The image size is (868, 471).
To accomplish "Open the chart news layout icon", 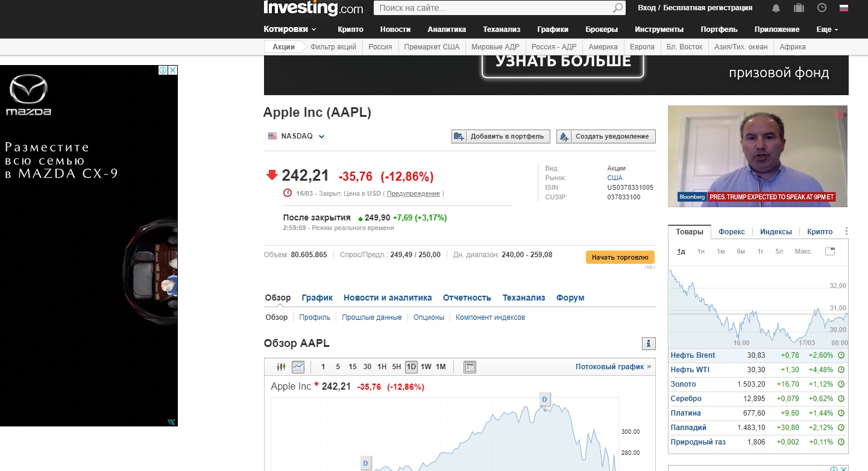I will coord(470,367).
